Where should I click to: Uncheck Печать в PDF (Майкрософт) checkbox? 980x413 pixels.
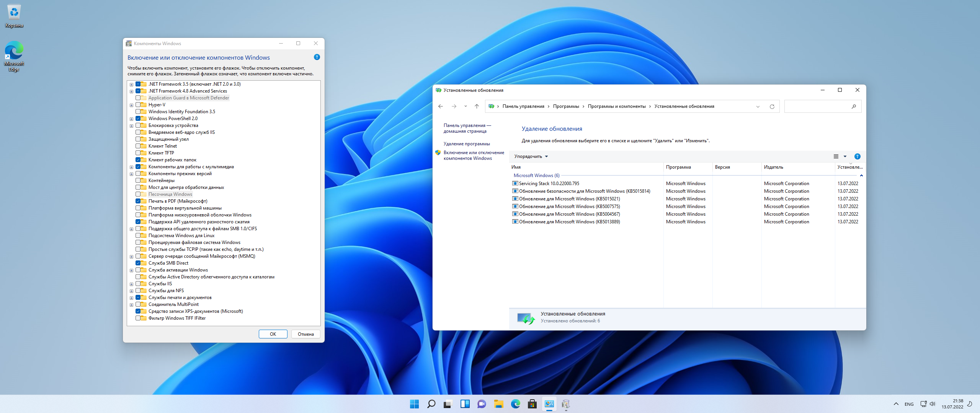point(138,201)
